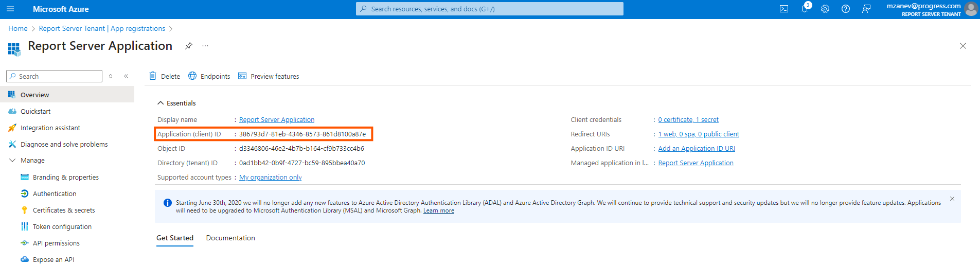
Task: Open My organization only account types link
Action: pyautogui.click(x=271, y=177)
